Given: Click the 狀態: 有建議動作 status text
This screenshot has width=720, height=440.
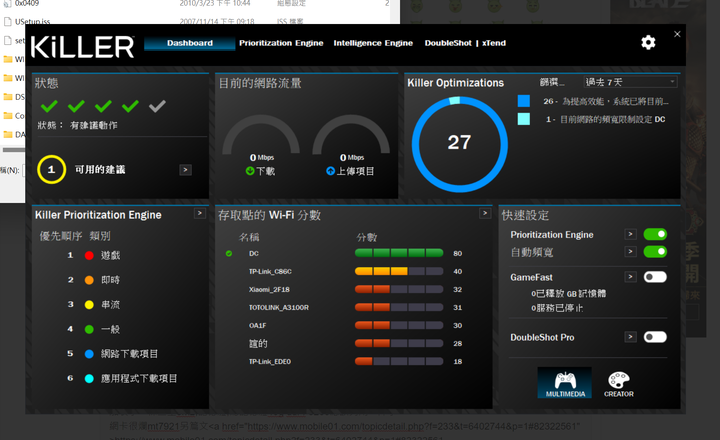Looking at the screenshot, I should click(x=78, y=125).
